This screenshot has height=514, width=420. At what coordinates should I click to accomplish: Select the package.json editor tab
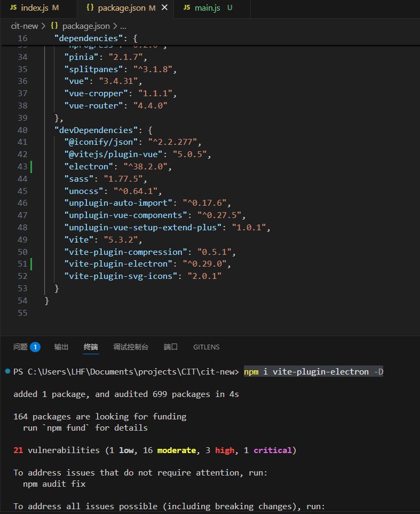coord(126,8)
